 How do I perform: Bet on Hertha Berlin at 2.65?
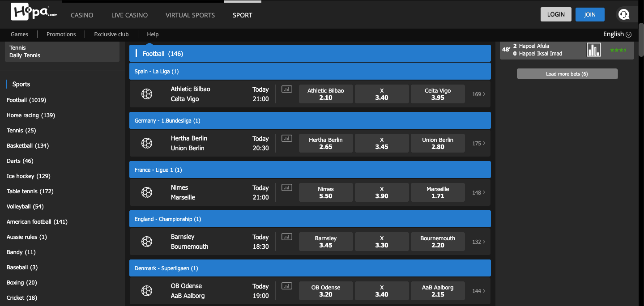point(326,143)
